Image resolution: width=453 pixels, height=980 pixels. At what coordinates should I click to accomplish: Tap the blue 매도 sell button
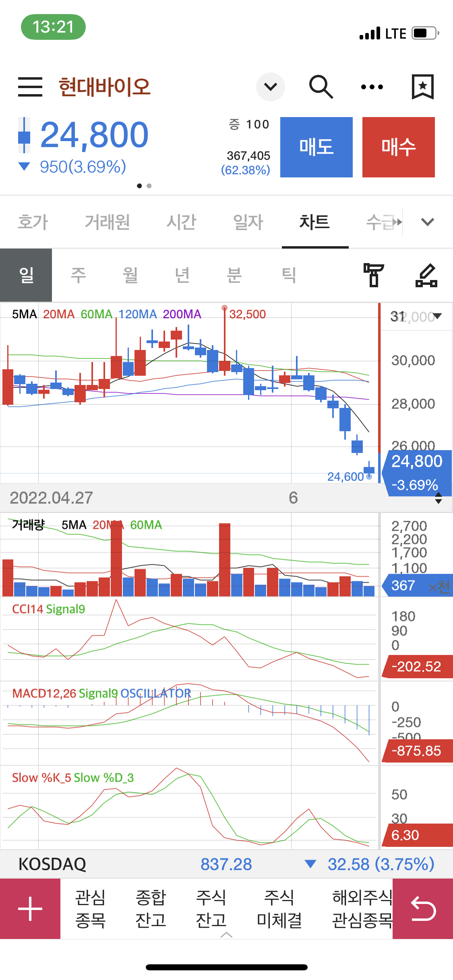point(316,147)
